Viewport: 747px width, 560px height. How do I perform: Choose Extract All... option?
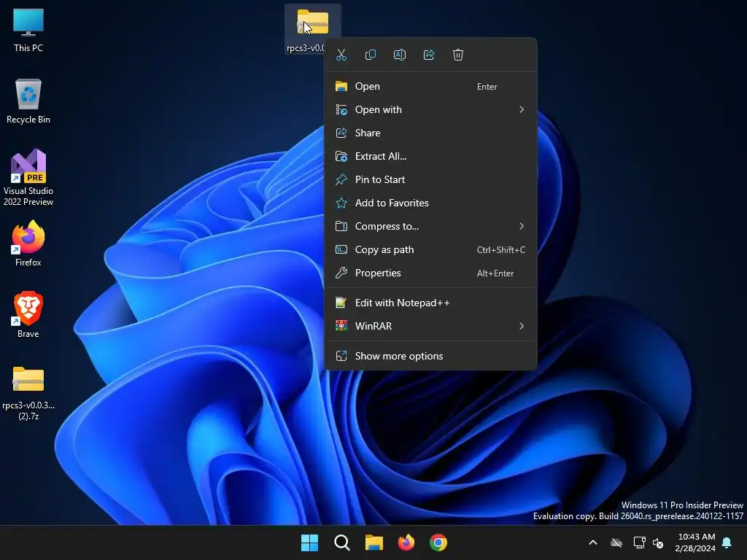coord(430,156)
